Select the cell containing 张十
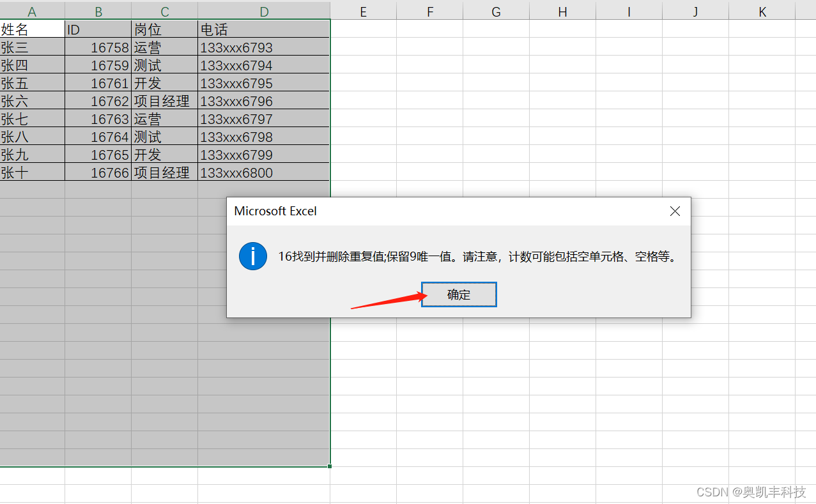816x504 pixels. (x=32, y=172)
